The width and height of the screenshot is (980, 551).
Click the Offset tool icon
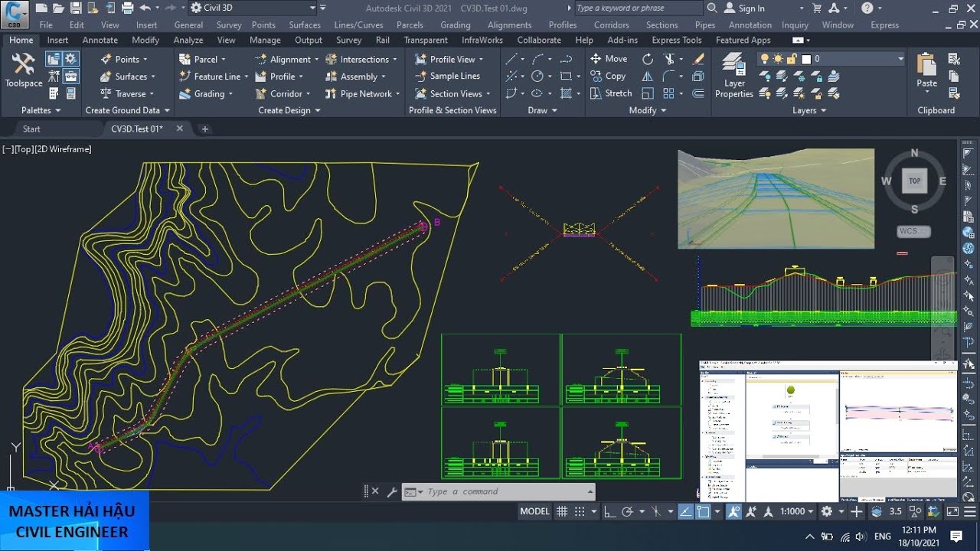pos(698,93)
